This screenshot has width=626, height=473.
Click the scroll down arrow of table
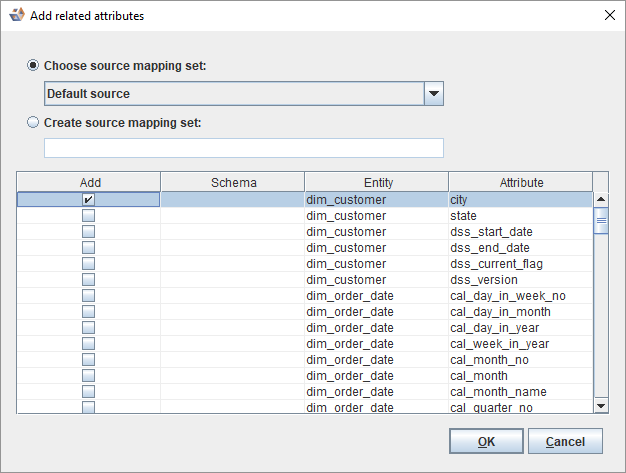coord(601,405)
